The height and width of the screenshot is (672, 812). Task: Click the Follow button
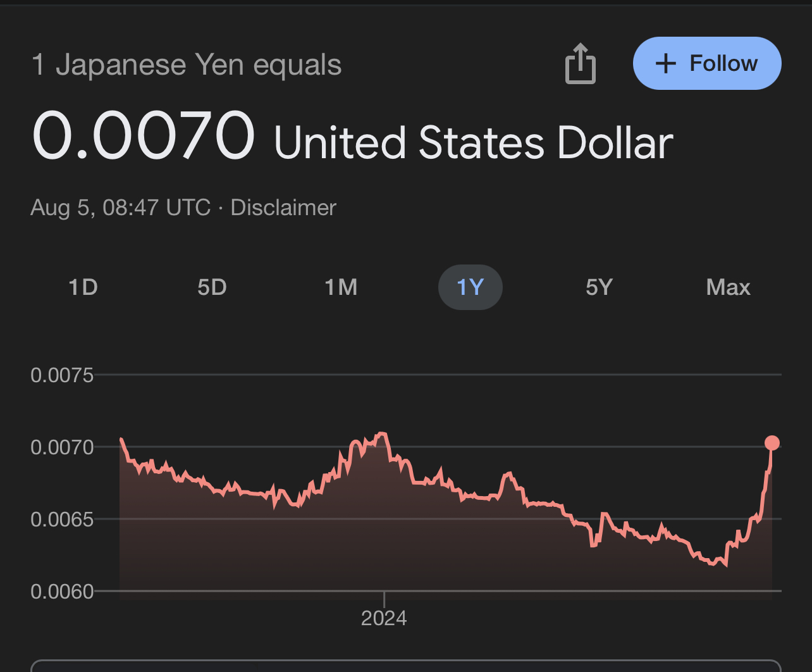(x=707, y=63)
